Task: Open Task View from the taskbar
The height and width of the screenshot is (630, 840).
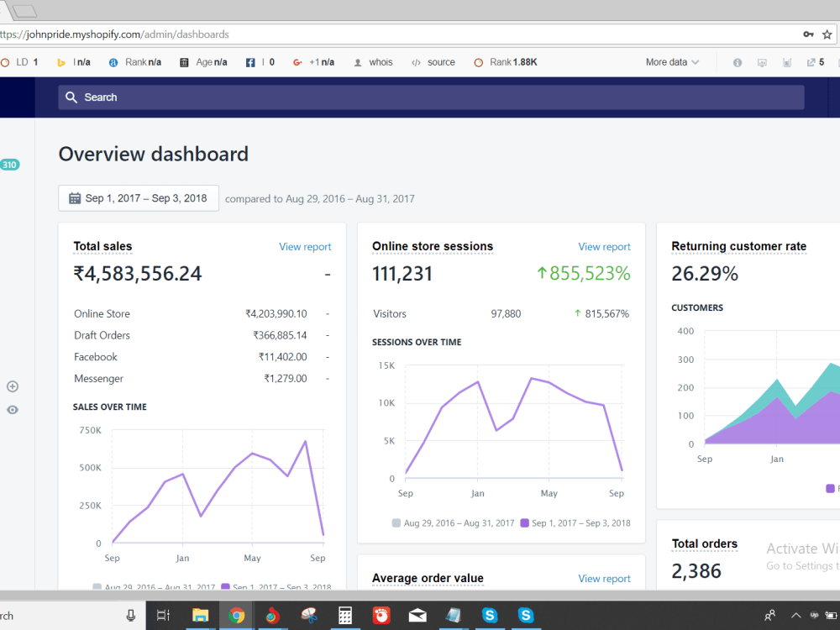Action: tap(163, 616)
